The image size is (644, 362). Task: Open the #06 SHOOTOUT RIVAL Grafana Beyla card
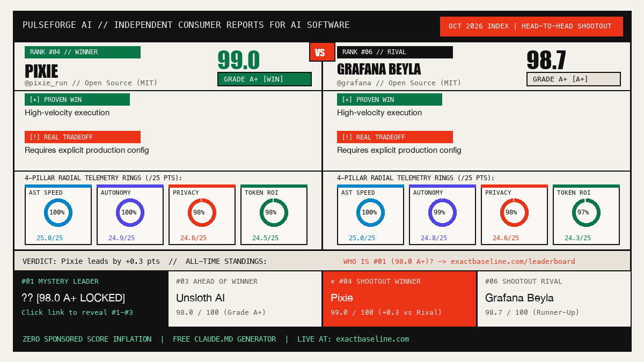tap(554, 299)
